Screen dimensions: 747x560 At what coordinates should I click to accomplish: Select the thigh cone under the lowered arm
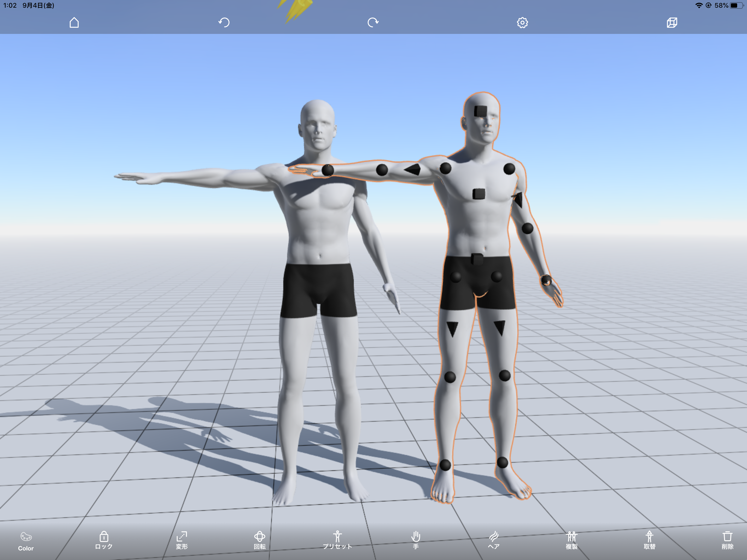click(x=500, y=328)
